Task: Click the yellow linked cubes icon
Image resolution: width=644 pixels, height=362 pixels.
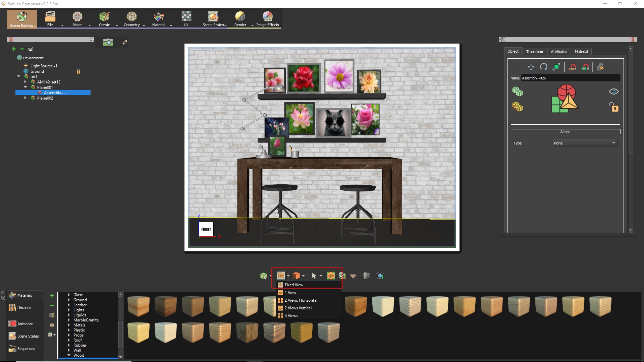Action: tap(518, 107)
